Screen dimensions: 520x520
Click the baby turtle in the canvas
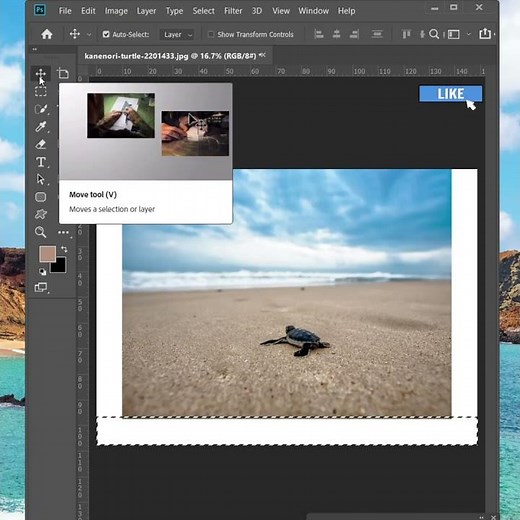click(x=295, y=341)
